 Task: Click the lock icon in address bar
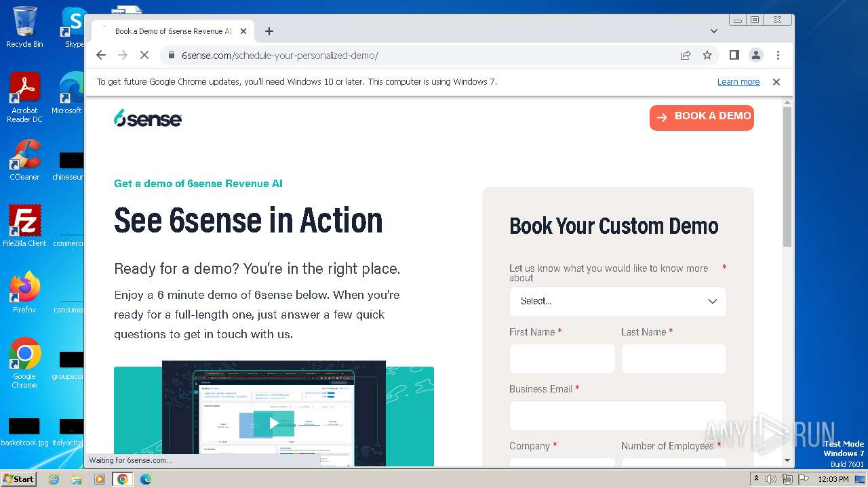[172, 56]
